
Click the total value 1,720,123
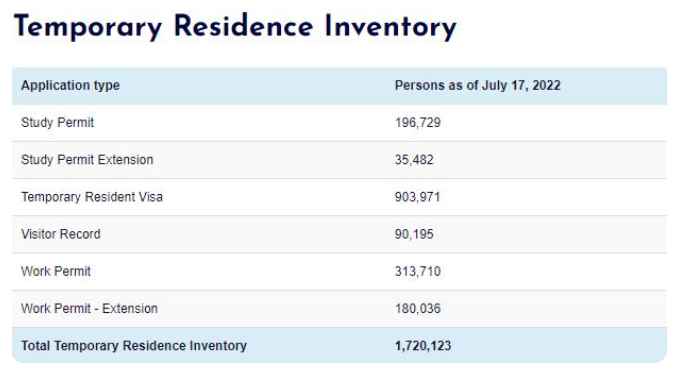point(423,345)
